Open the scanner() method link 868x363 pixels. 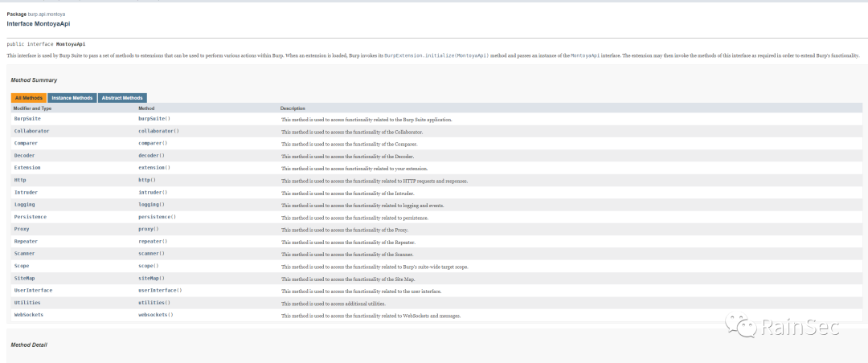[x=151, y=254]
